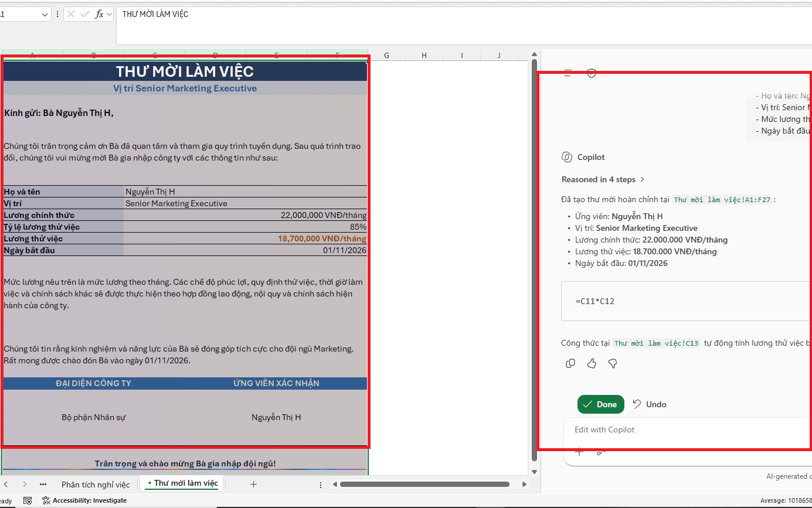Click the horizontal scrollbar thumb
Viewport: 812px width, 508px height.
coord(424,485)
